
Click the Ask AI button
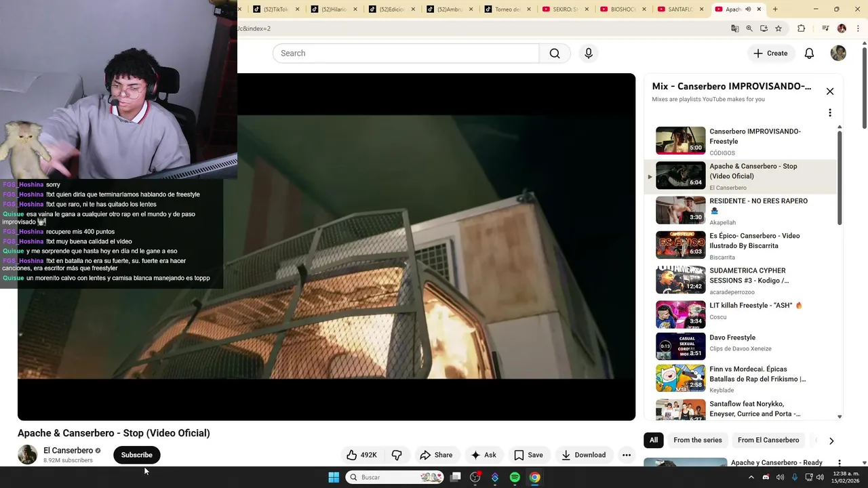(484, 455)
